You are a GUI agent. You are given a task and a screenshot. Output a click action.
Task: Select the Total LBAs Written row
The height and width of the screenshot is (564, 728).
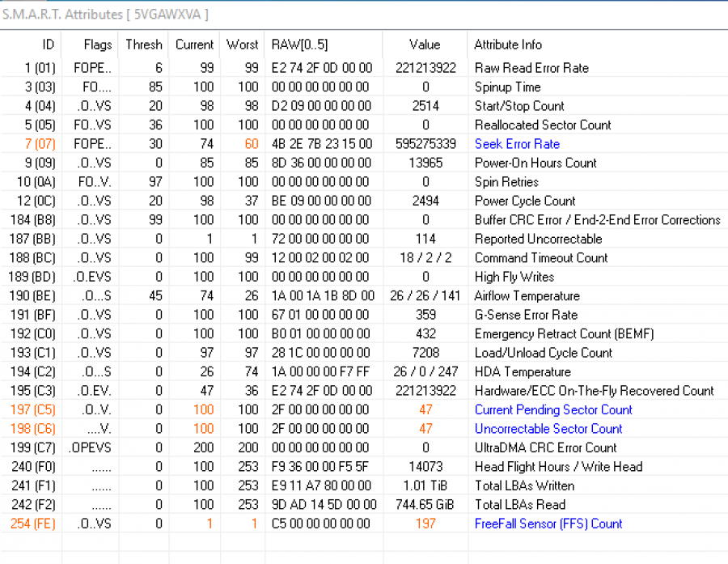524,486
